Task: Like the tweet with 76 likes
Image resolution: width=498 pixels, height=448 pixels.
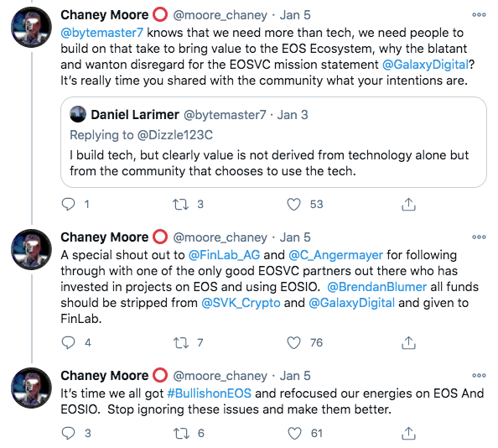Action: [x=293, y=343]
